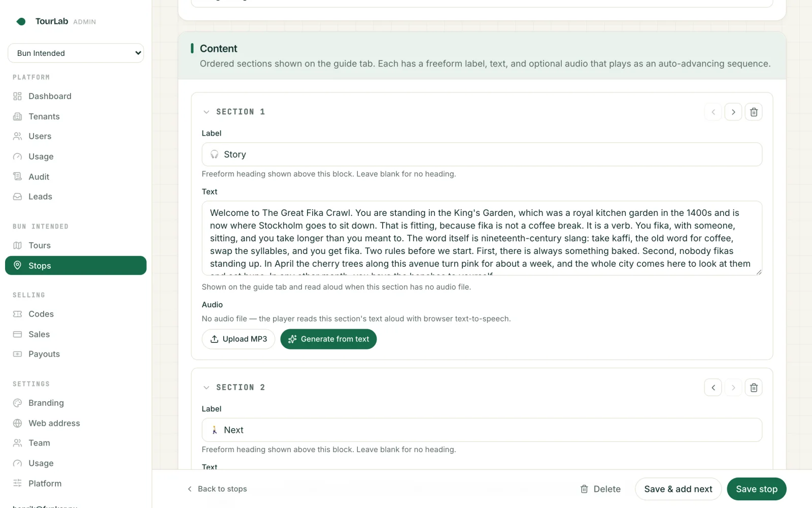
Task: Click the Branding palette icon
Action: point(17,403)
